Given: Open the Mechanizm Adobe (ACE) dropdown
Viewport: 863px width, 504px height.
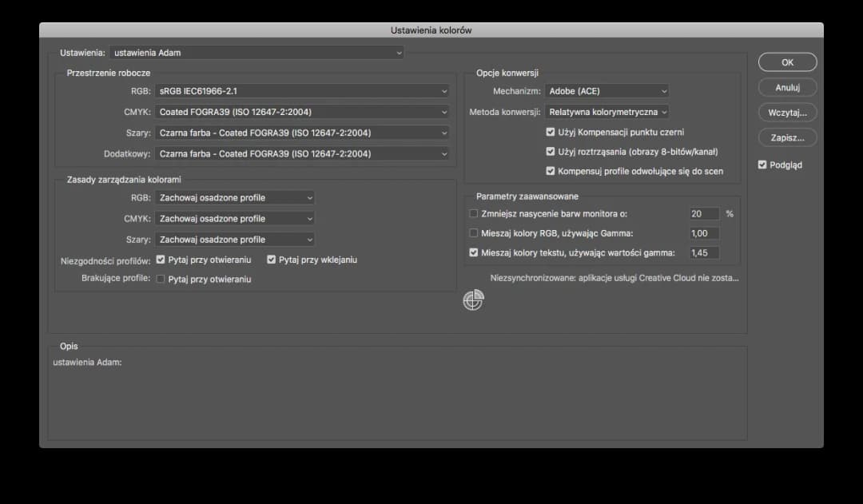Looking at the screenshot, I should (x=606, y=91).
